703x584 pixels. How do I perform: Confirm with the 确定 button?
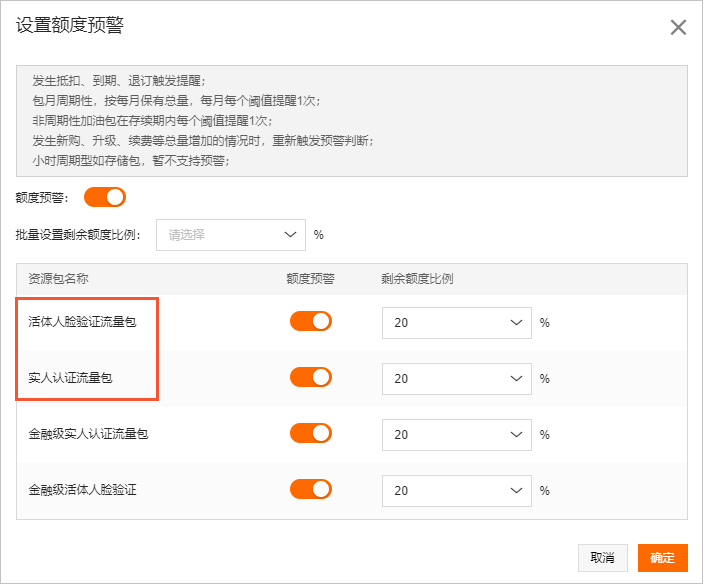tap(663, 558)
